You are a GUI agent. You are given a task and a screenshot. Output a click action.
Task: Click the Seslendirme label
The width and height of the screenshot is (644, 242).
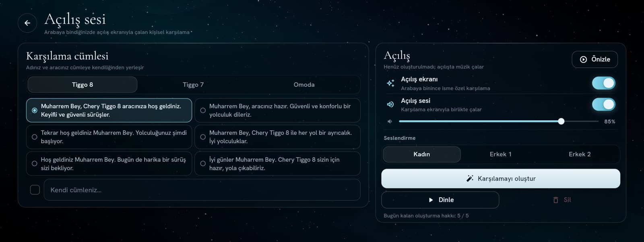(x=400, y=138)
